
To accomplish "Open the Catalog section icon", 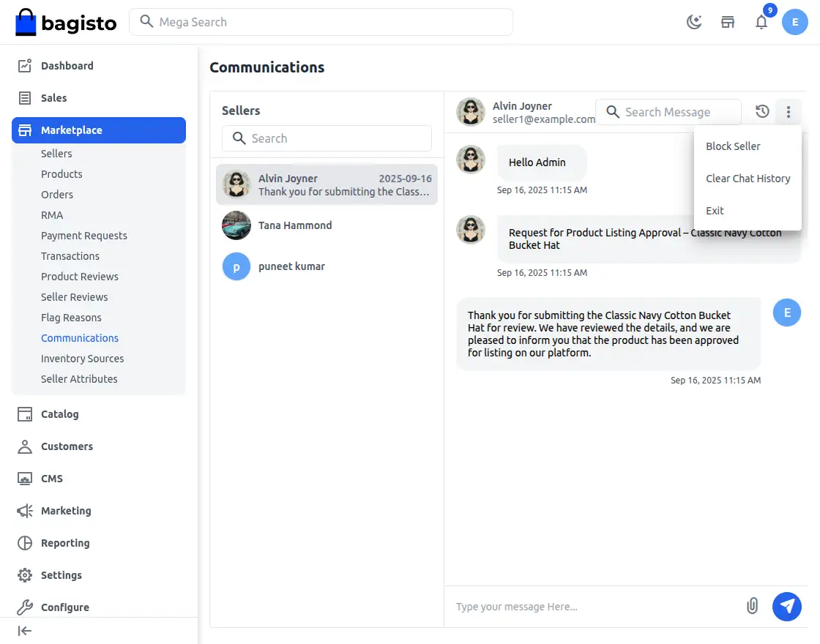I will [25, 414].
